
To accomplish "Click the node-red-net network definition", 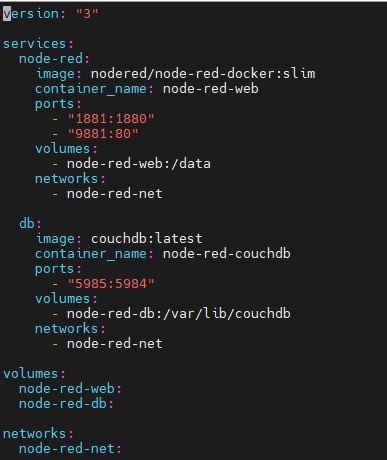I will click(x=67, y=449).
